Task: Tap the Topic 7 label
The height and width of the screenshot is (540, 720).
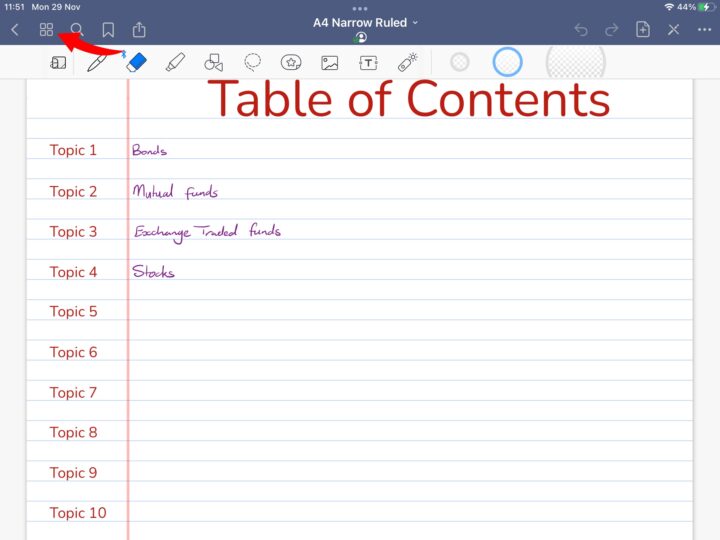Action: 73,393
